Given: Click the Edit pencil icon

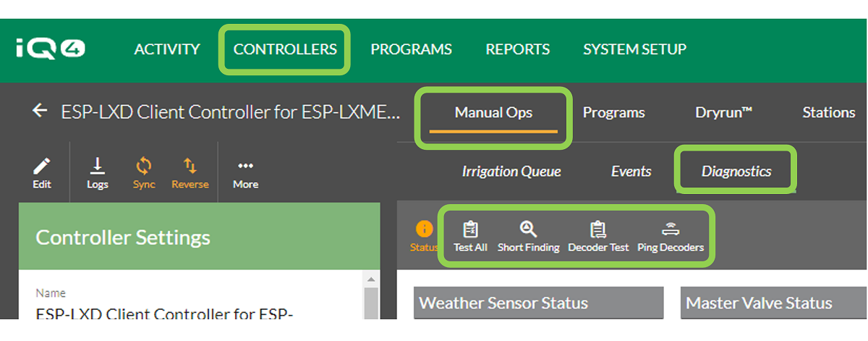Looking at the screenshot, I should click(x=42, y=174).
